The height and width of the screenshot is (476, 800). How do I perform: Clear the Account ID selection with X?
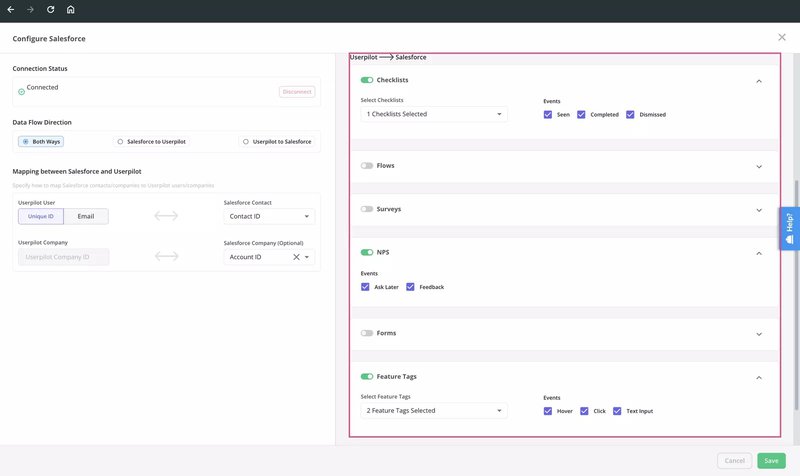point(296,257)
